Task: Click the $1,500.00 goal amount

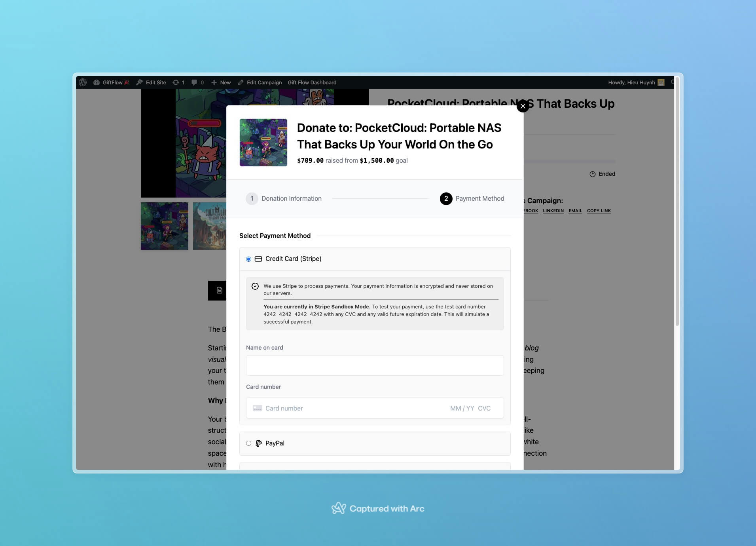Action: pyautogui.click(x=377, y=160)
